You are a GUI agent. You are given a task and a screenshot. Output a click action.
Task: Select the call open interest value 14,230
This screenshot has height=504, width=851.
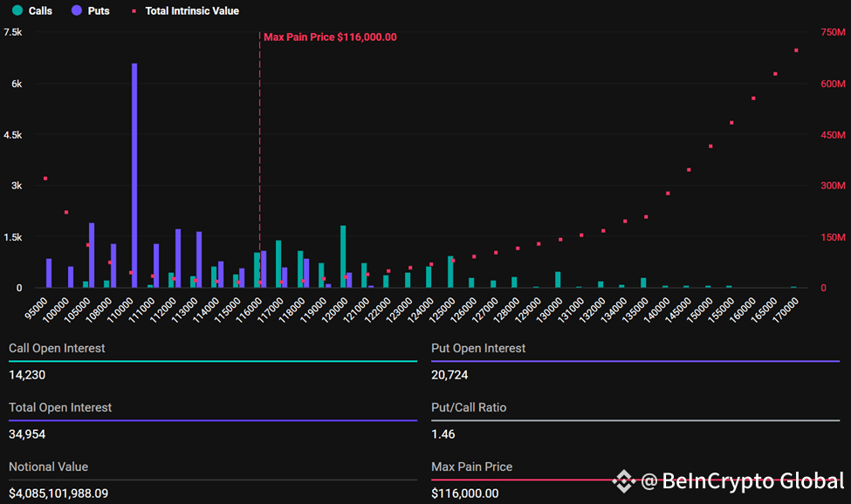coord(27,374)
